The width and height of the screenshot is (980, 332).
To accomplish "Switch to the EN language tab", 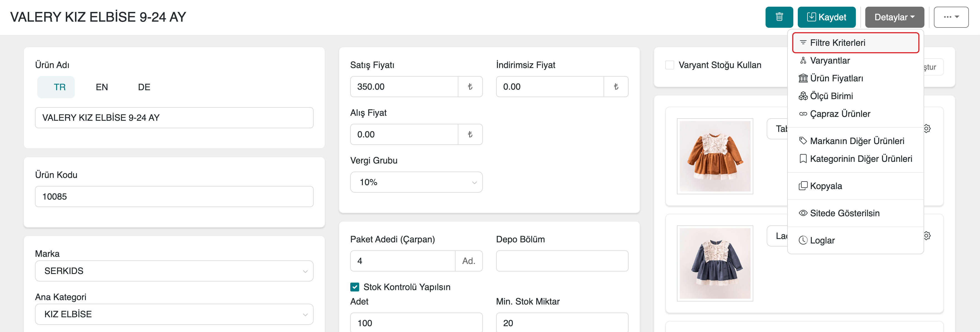I will [102, 87].
